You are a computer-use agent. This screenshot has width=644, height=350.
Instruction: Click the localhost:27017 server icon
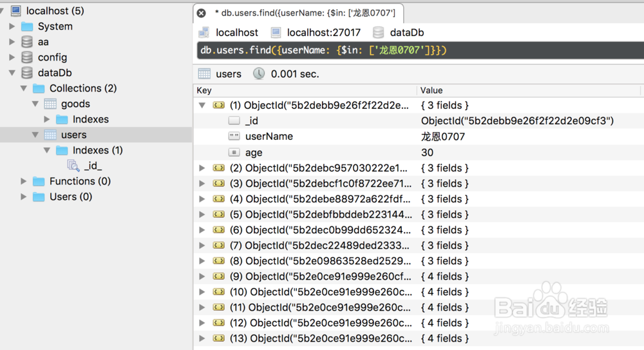tap(276, 32)
